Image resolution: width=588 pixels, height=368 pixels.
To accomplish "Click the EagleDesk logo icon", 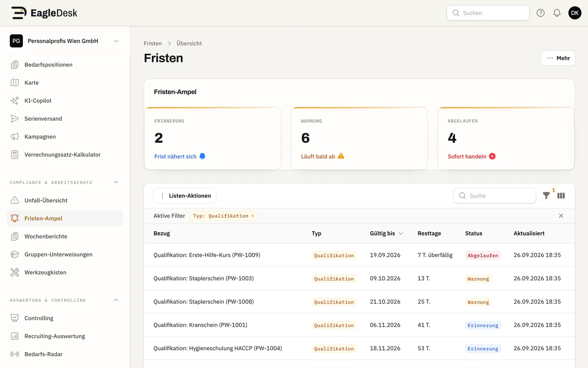I will [x=19, y=13].
